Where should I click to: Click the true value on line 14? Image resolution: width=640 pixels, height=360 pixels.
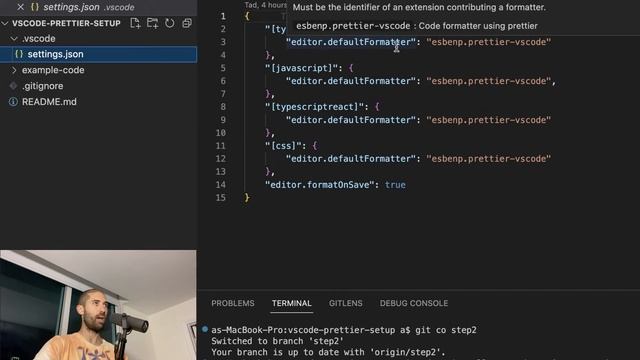(x=395, y=185)
